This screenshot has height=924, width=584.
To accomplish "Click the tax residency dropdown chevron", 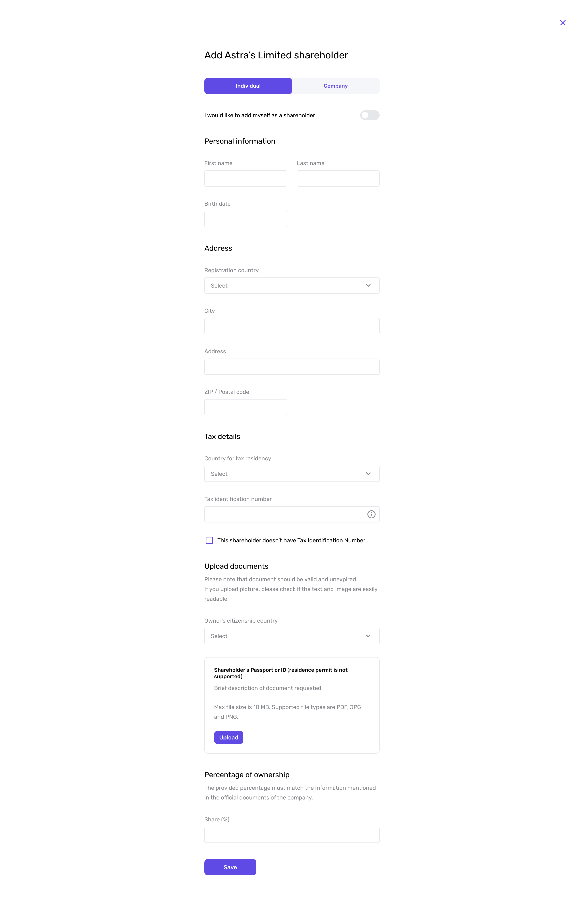I will (368, 474).
